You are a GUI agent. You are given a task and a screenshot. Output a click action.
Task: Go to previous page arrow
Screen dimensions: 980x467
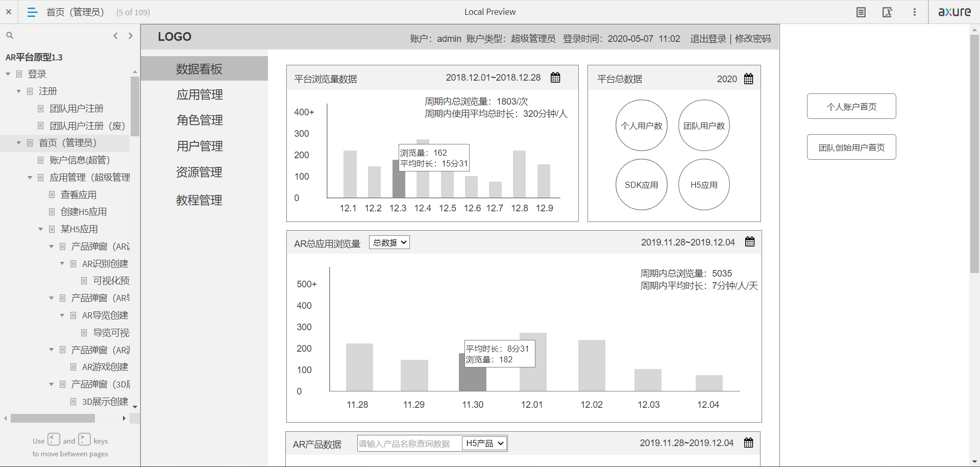(x=116, y=36)
